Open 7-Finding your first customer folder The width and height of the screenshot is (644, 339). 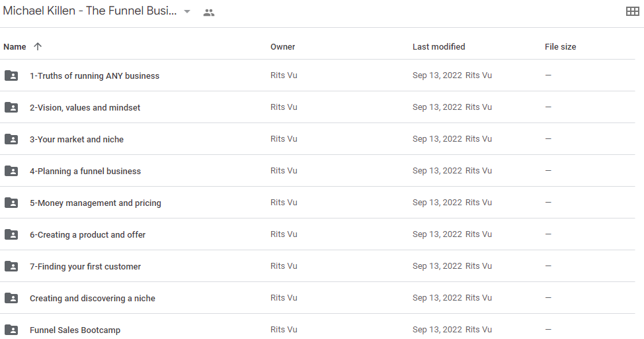point(85,266)
